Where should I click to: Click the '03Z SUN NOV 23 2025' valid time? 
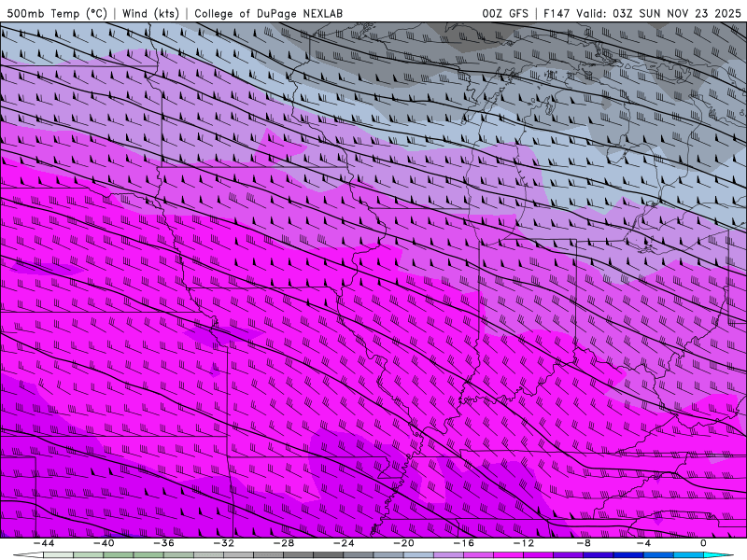pos(676,13)
